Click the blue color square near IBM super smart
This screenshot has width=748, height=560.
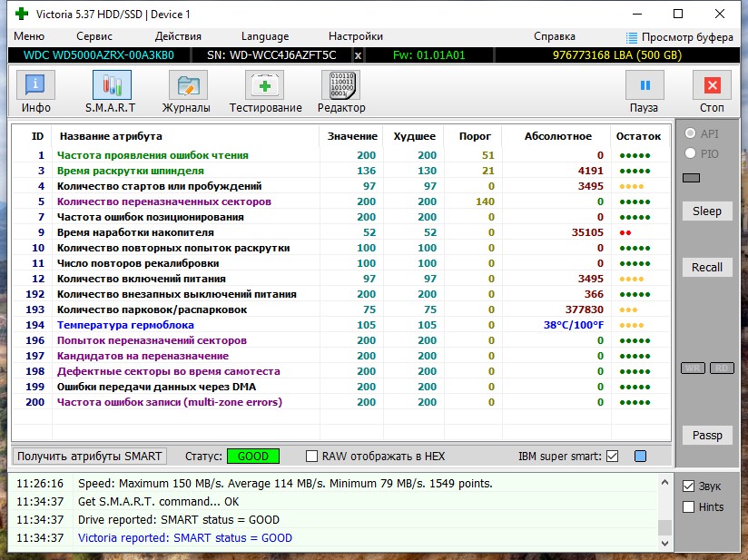click(x=640, y=456)
